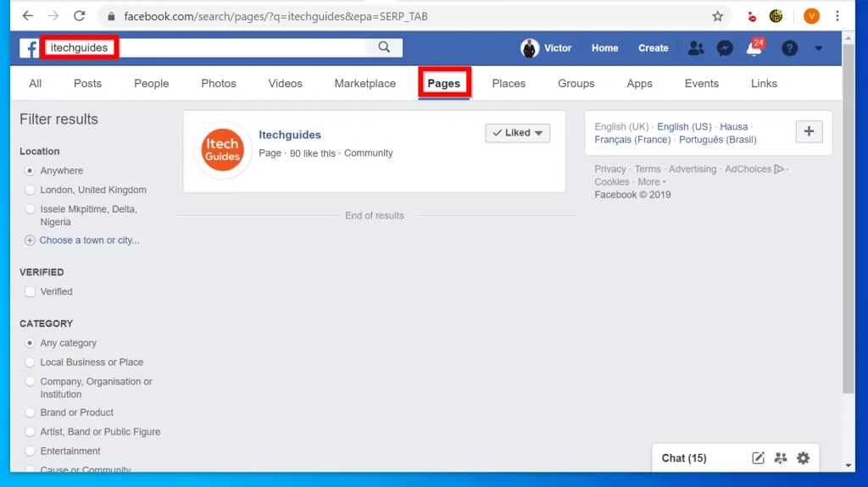The image size is (868, 487).
Task: Open the notifications bell
Action: pos(754,48)
